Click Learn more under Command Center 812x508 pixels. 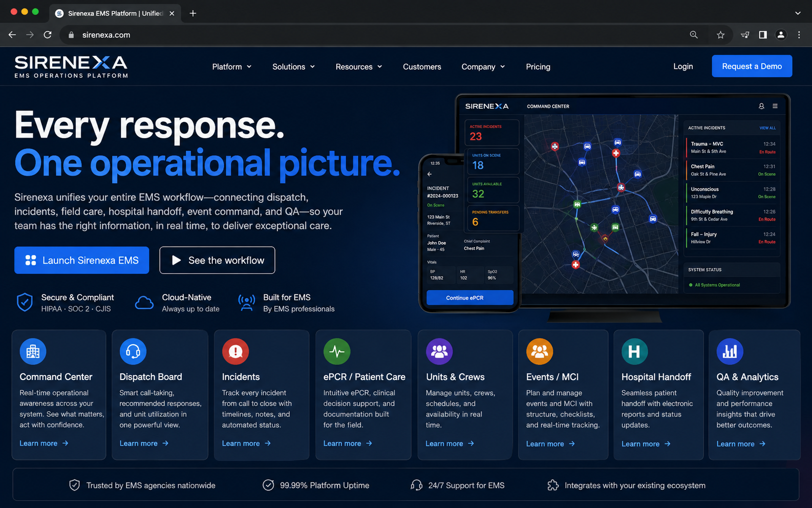point(44,443)
